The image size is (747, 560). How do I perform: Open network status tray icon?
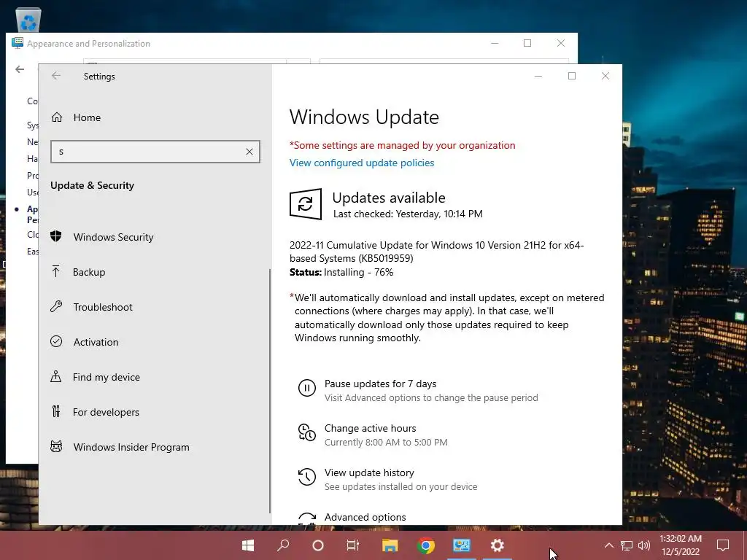[x=627, y=545]
